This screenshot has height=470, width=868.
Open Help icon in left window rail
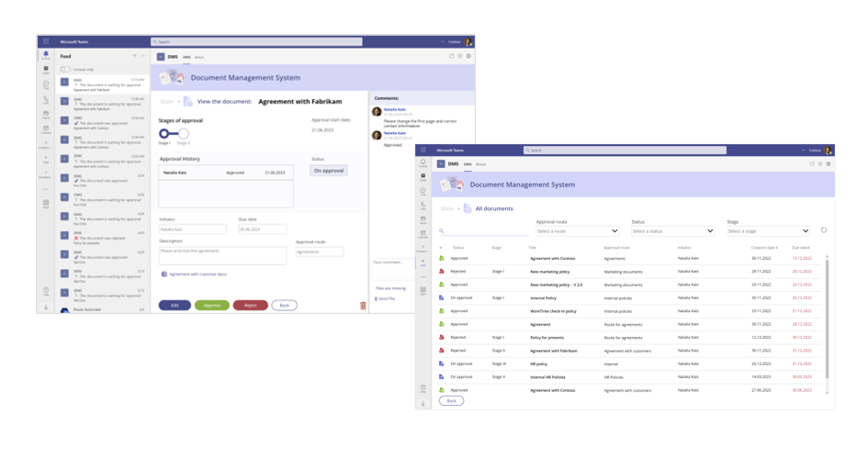tap(45, 290)
